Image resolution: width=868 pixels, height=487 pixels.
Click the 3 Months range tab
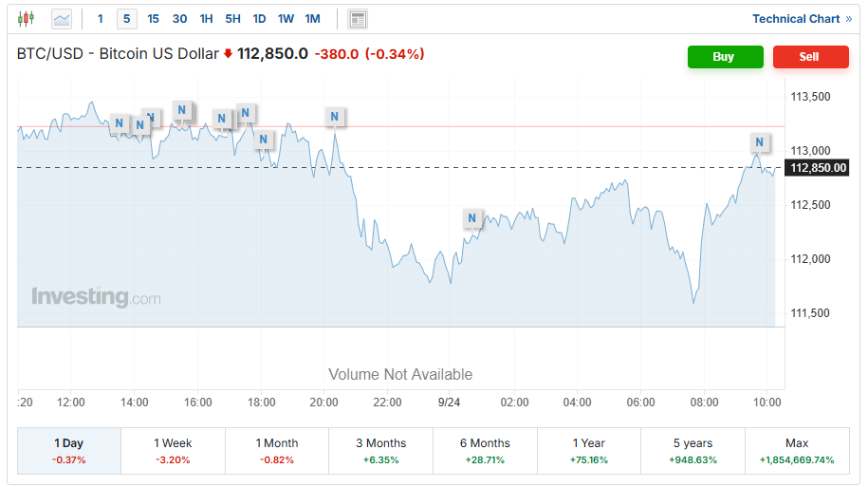coord(380,450)
